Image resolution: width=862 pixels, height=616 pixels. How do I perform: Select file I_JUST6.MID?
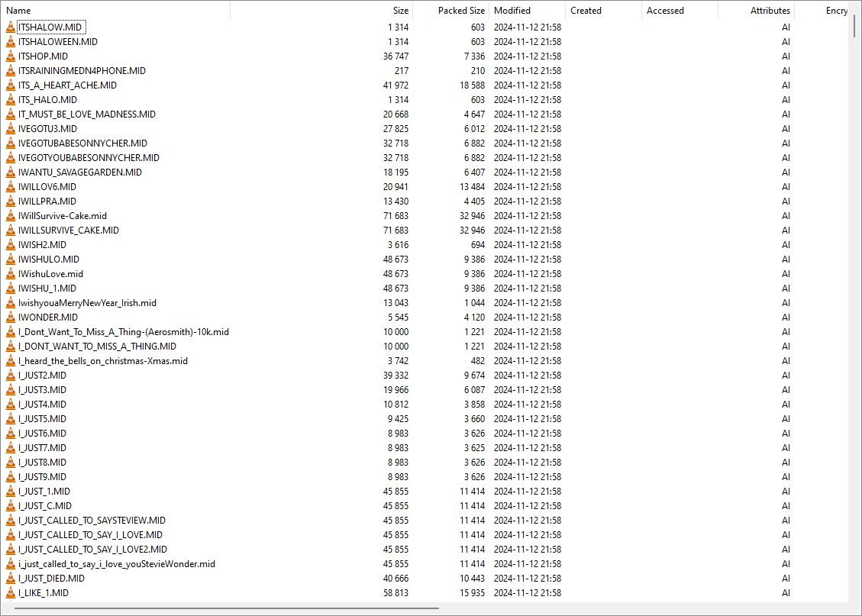pyautogui.click(x=42, y=434)
